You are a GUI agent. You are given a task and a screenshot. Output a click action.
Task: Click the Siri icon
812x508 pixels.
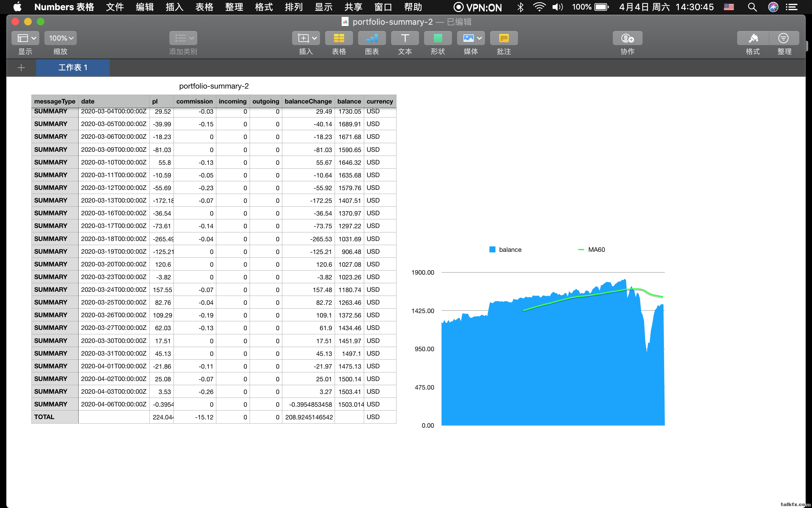point(773,7)
